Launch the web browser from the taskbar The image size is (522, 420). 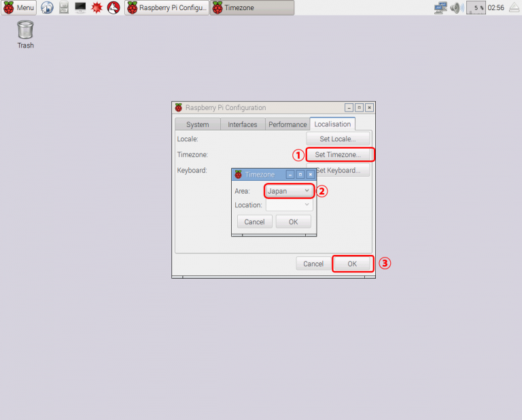click(47, 8)
